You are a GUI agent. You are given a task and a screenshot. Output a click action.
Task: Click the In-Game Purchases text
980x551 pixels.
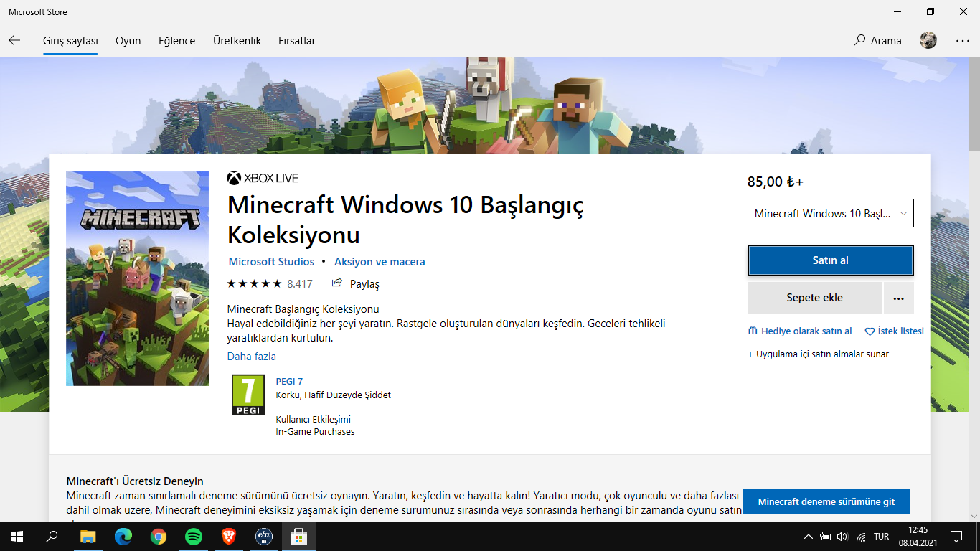click(316, 432)
